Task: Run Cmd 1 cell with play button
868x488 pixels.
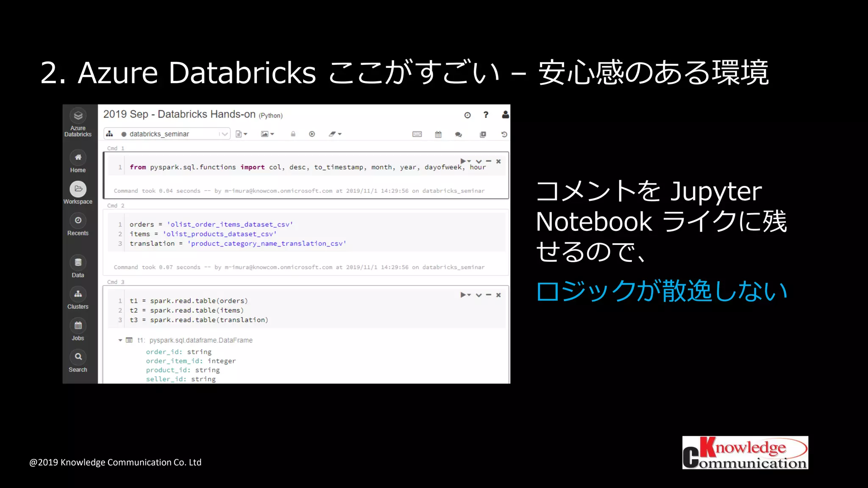Action: click(465, 161)
